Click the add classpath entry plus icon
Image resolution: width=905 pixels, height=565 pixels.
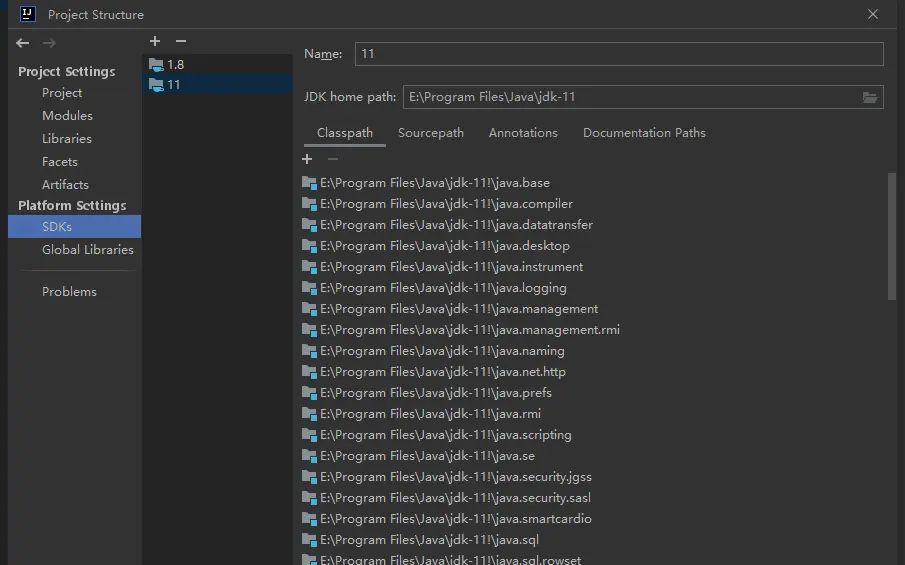307,159
